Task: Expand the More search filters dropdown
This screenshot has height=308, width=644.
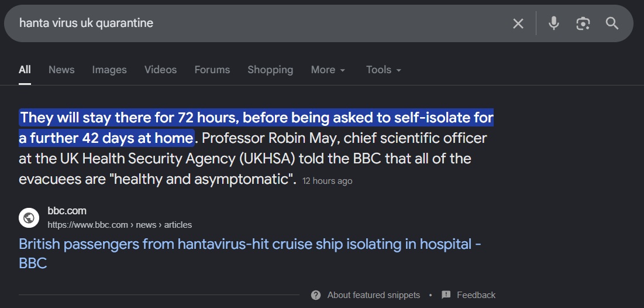Action: point(328,70)
